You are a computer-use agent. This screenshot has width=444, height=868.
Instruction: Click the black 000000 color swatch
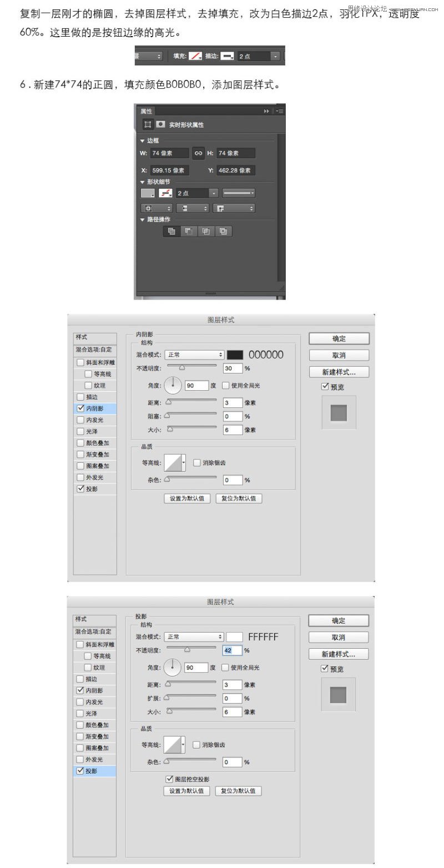click(235, 355)
